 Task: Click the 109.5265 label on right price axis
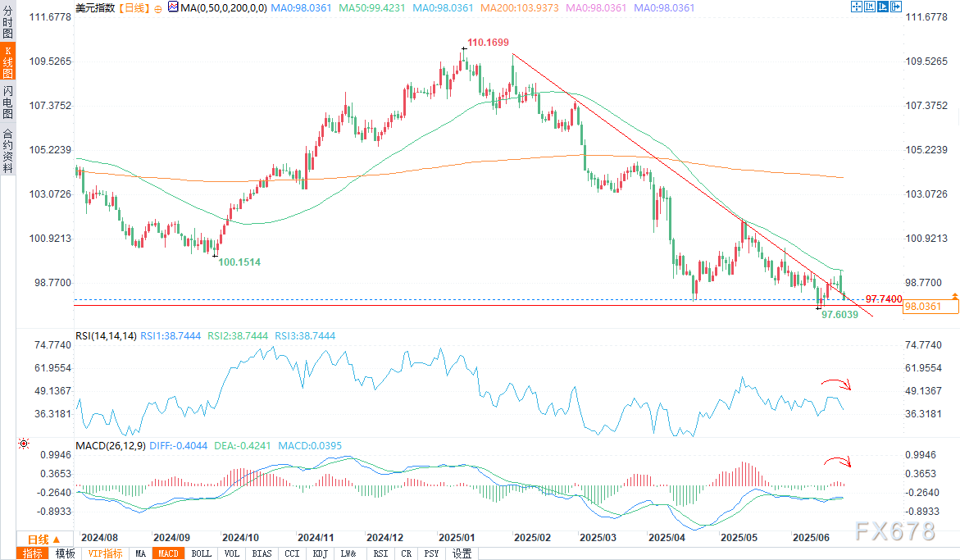click(x=926, y=61)
